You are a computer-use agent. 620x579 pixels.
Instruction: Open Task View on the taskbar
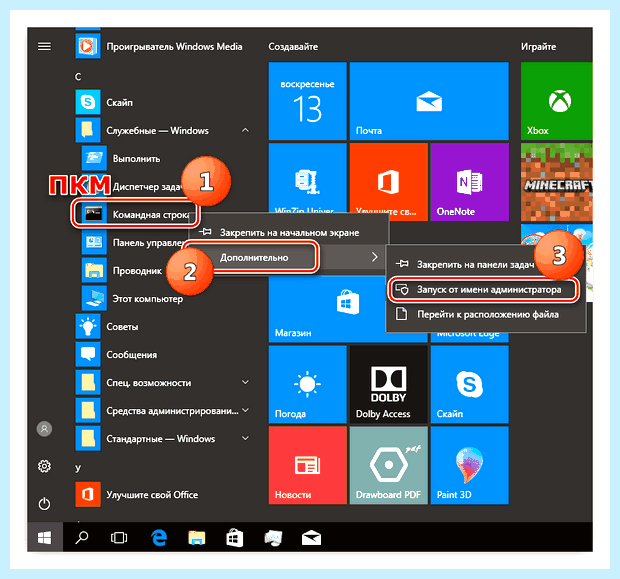119,537
